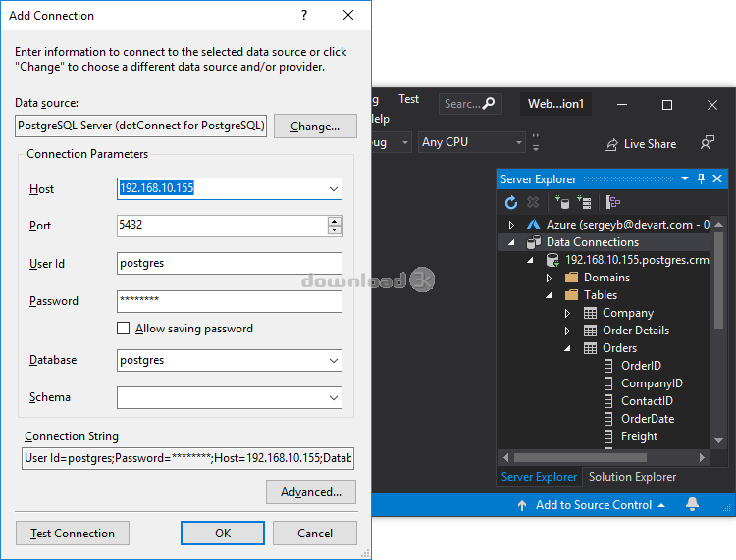Click the CompanyID column icon
The height and width of the screenshot is (560, 736).
[608, 383]
